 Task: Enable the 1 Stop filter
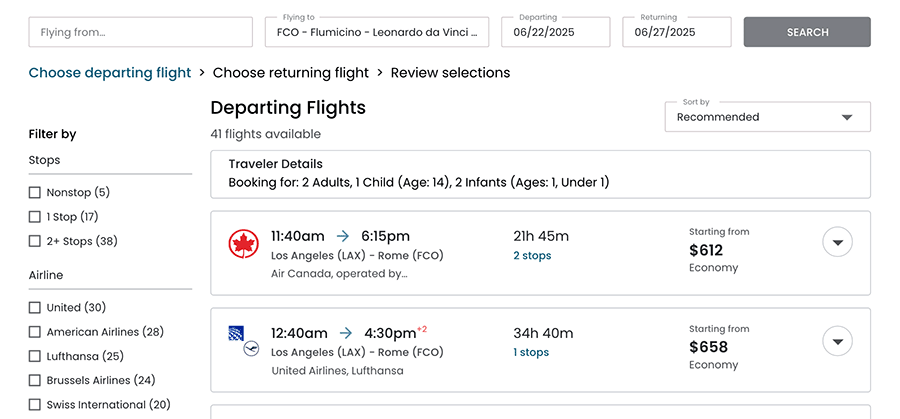(x=35, y=217)
